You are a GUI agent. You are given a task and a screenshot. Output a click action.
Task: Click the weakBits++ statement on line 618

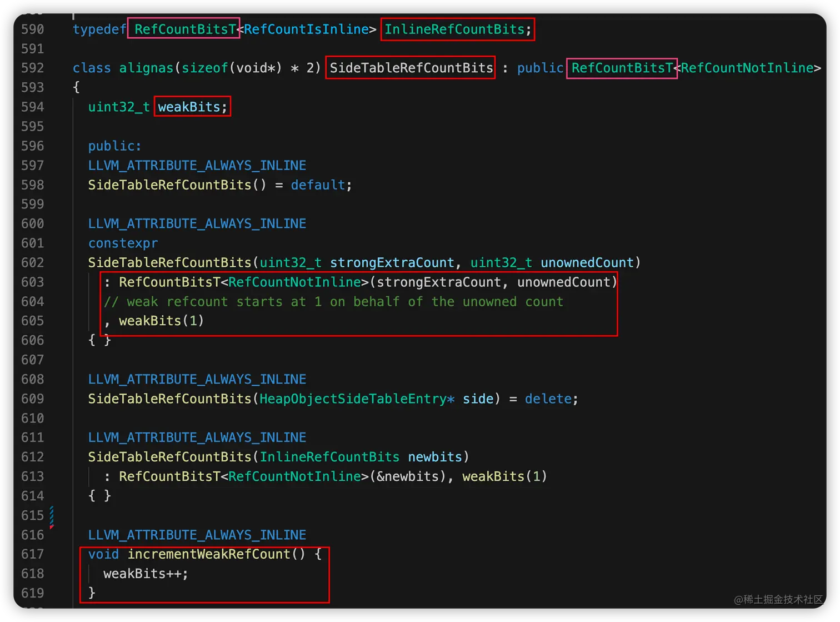point(145,574)
